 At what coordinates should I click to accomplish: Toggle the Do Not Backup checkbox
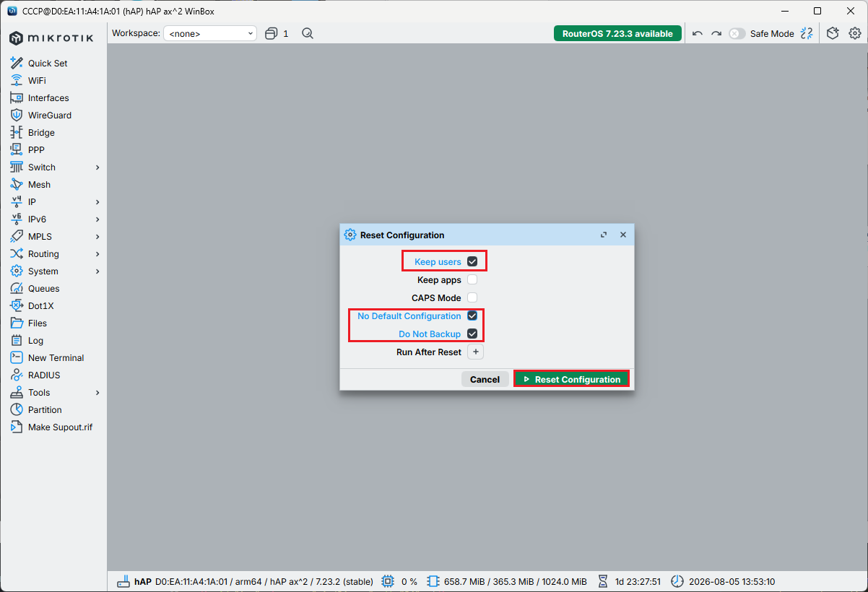coord(472,334)
